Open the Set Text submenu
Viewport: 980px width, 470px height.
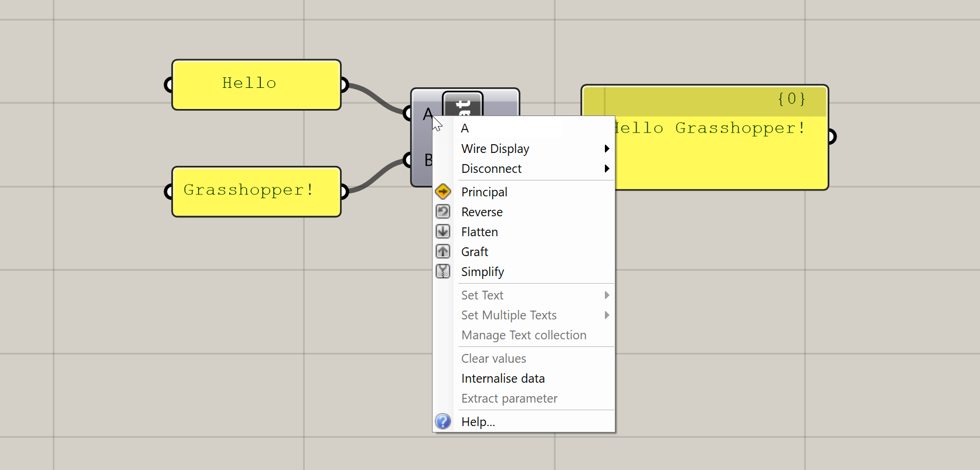pyautogui.click(x=524, y=295)
